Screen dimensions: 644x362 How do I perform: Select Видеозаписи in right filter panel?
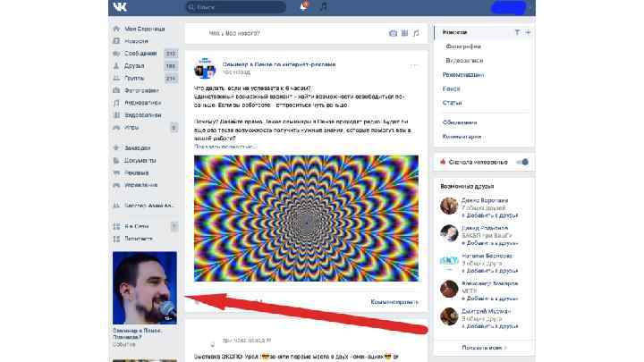click(464, 61)
